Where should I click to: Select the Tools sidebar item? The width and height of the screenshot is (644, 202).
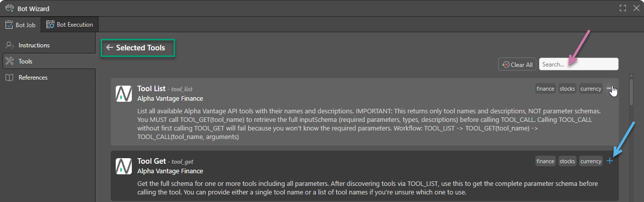point(25,61)
